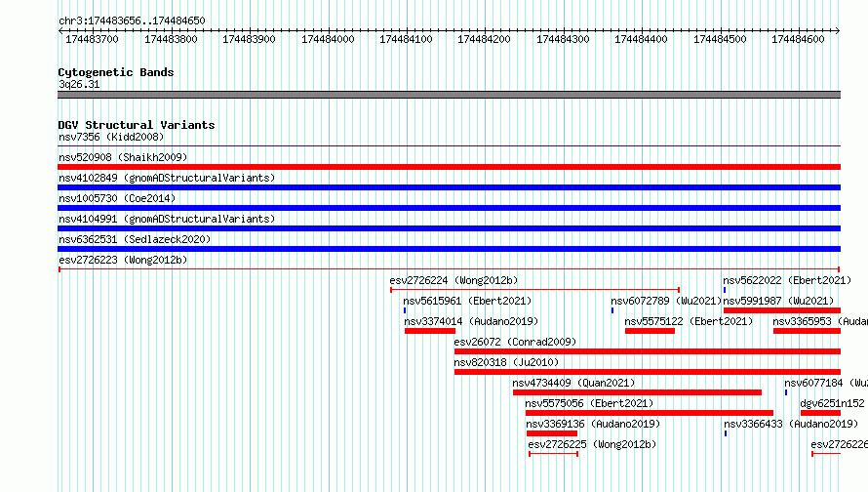The image size is (868, 492).
Task: Click the esv2726226 label at right edge
Action: pyautogui.click(x=839, y=444)
